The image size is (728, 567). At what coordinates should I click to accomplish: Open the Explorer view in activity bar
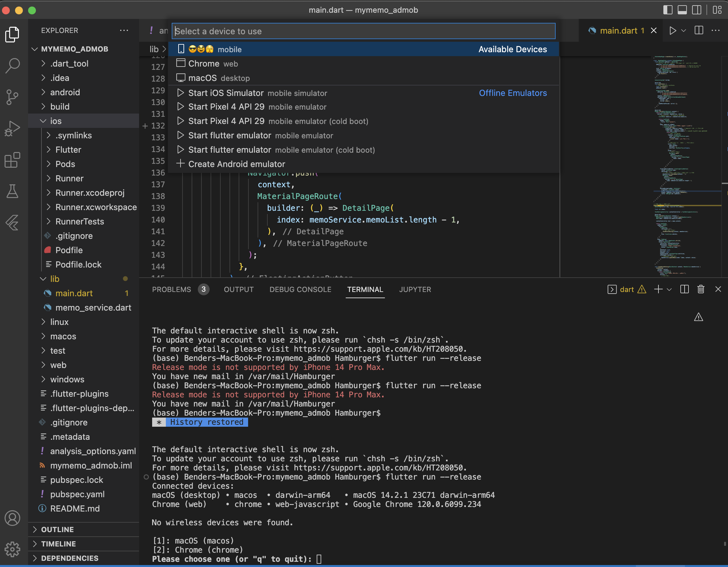(12, 34)
